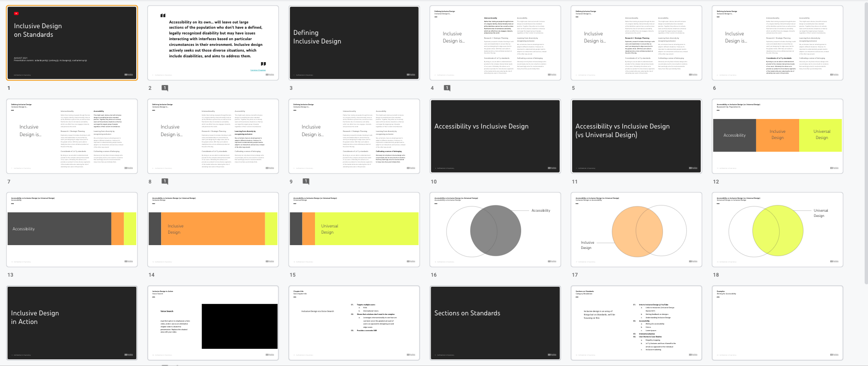Select slide 4 Inclusive Design is
Screen dimensions: 868x366
point(495,43)
